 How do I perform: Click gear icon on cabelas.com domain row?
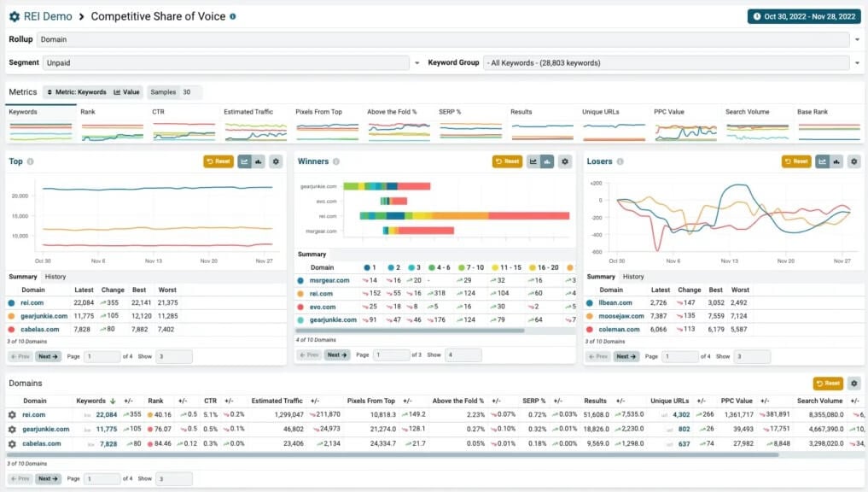[12, 444]
